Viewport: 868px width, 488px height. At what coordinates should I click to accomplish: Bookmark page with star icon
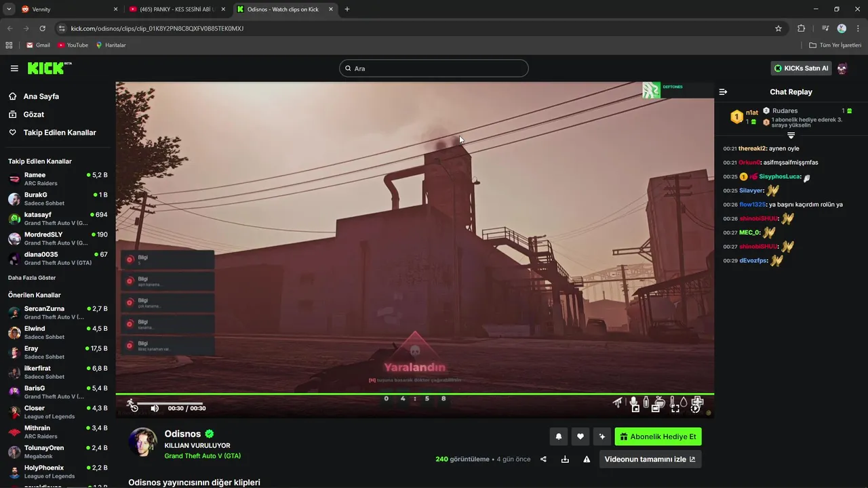coord(778,28)
